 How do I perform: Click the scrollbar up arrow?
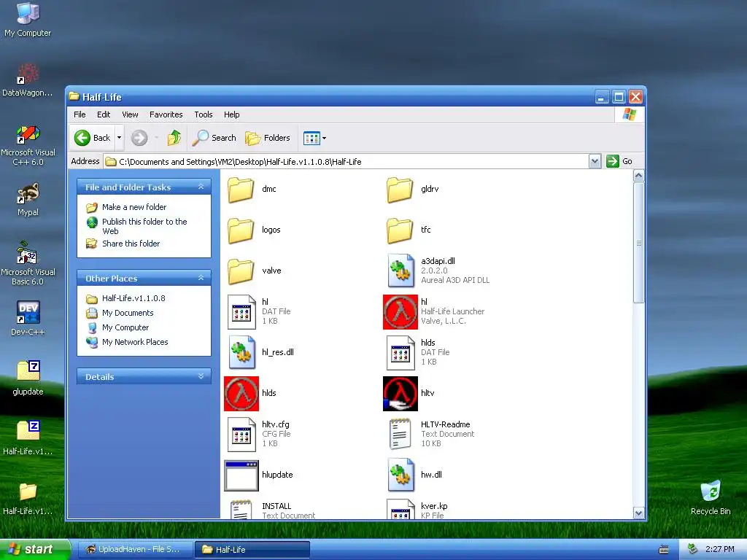[638, 176]
